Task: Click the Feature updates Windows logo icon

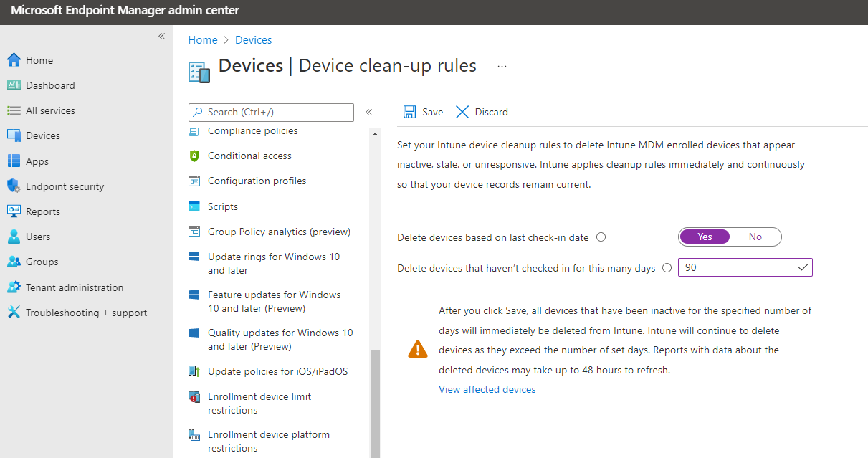Action: (x=194, y=295)
